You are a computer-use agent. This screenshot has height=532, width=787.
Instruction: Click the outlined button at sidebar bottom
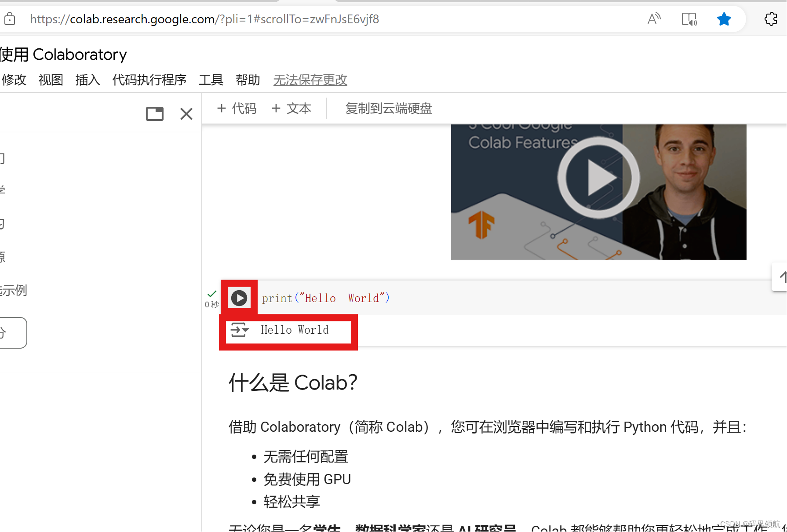13,333
